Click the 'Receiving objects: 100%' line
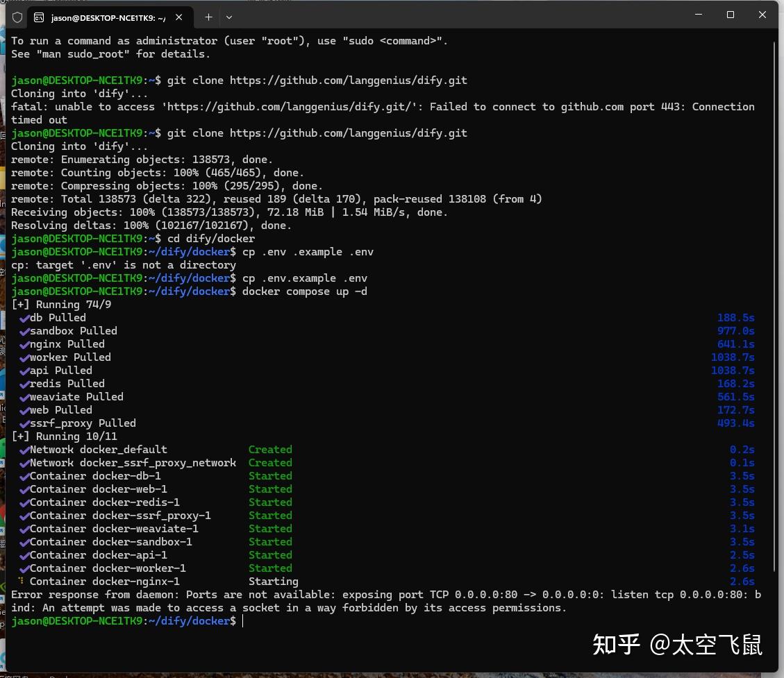Viewport: 784px width, 678px height. (229, 212)
